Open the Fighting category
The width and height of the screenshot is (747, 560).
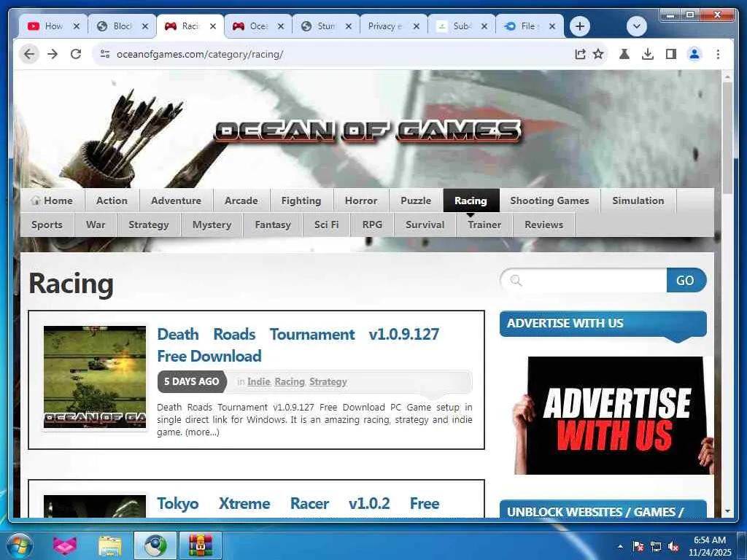(301, 201)
